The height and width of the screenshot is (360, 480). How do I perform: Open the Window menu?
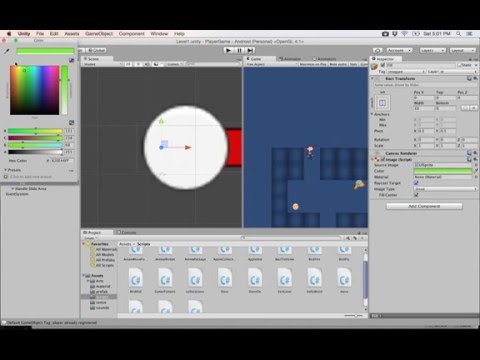159,34
